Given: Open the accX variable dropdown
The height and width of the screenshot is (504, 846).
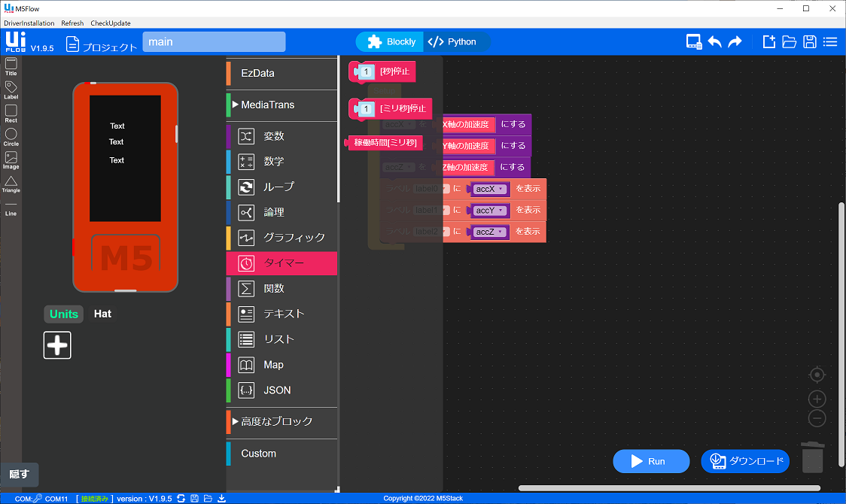Looking at the screenshot, I should pos(490,190).
